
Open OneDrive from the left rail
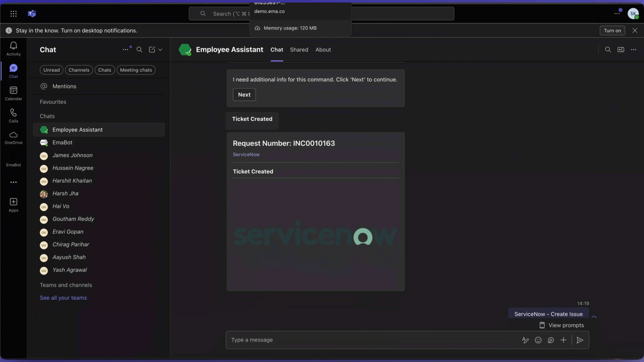click(13, 138)
